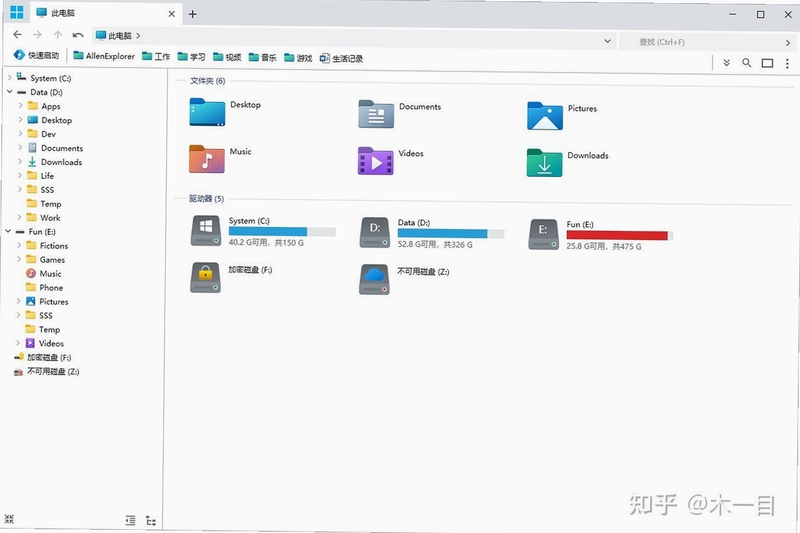Open the 不可用磁盘 (Z:) cloud drive

point(374,279)
